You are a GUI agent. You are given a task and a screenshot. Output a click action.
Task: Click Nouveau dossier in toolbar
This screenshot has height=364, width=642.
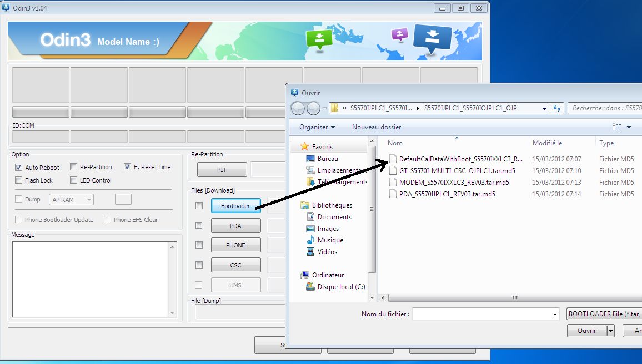pos(377,127)
